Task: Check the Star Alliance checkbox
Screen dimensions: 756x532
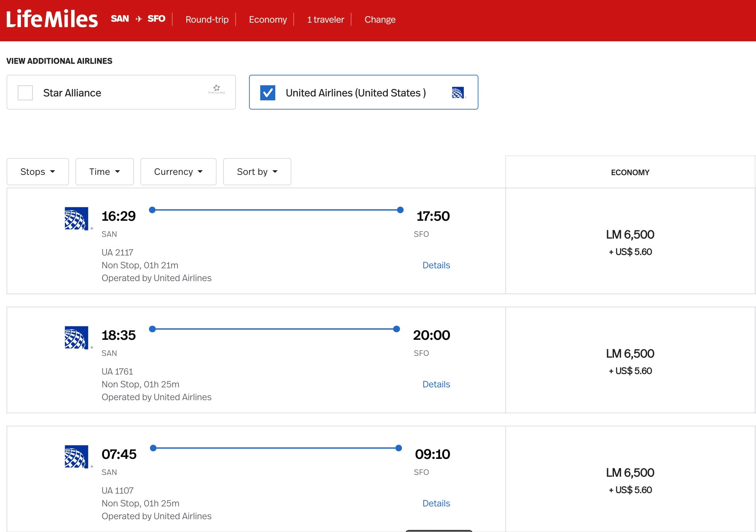Action: pyautogui.click(x=25, y=93)
